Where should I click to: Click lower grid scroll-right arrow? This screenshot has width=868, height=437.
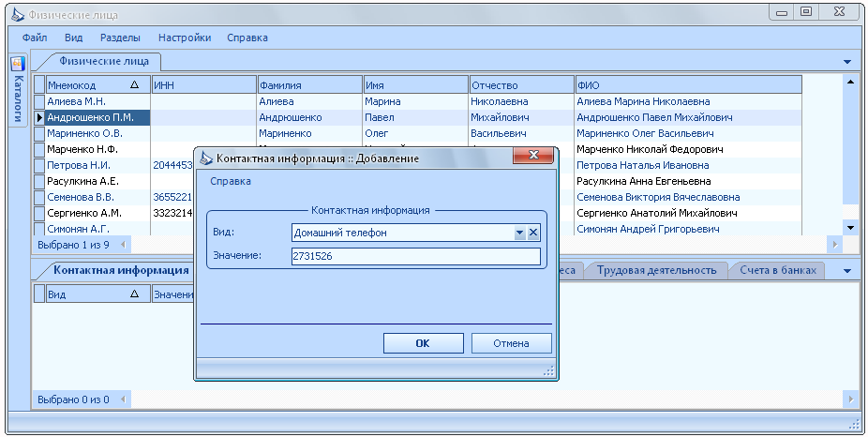[851, 399]
